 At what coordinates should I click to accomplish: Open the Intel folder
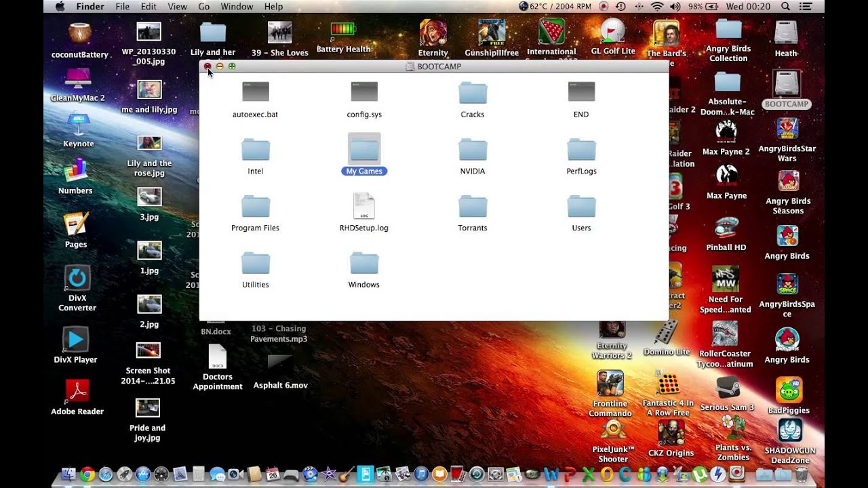click(256, 149)
